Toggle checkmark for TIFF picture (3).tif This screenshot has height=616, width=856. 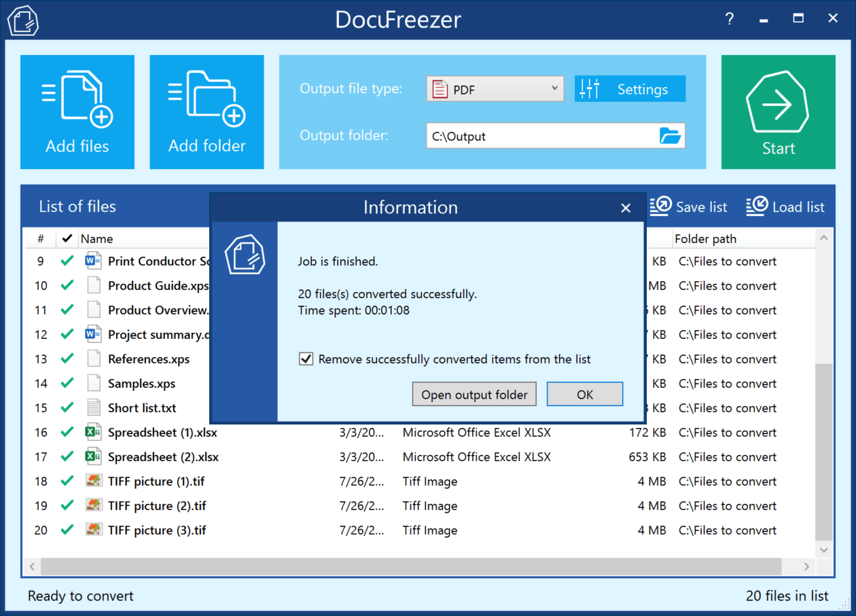[67, 530]
